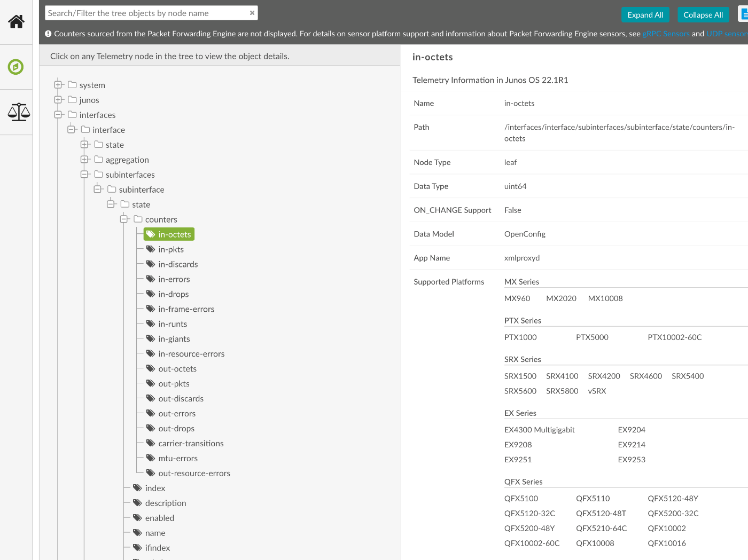Click the SRX5800 platform text

click(x=562, y=391)
